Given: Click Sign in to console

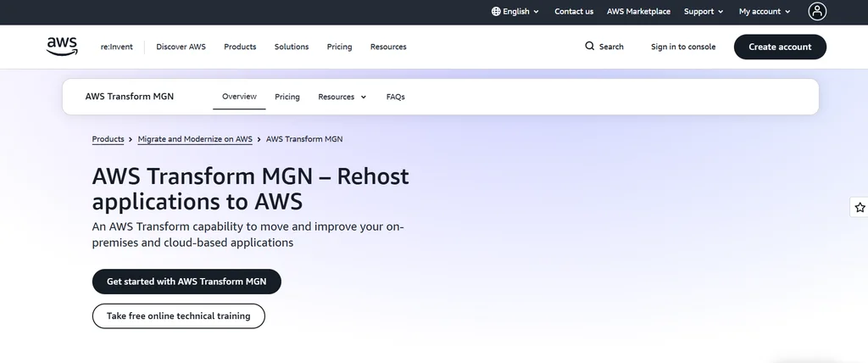Looking at the screenshot, I should 683,47.
